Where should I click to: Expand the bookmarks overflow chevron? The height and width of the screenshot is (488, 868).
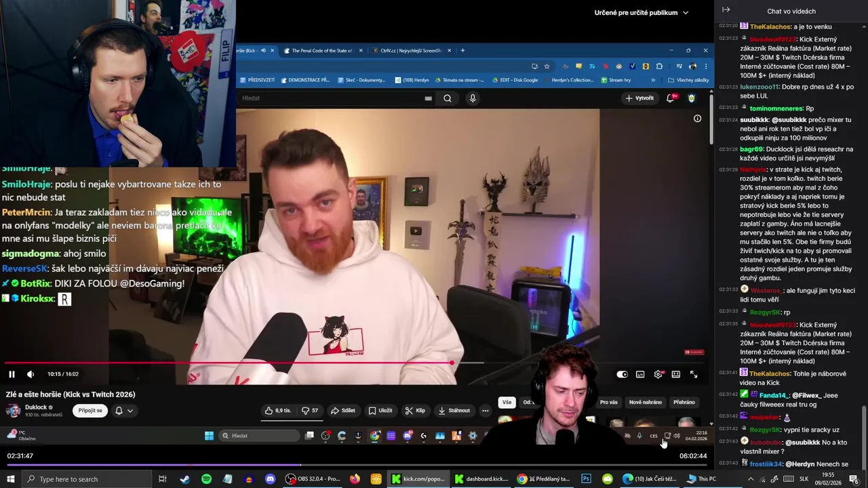653,80
